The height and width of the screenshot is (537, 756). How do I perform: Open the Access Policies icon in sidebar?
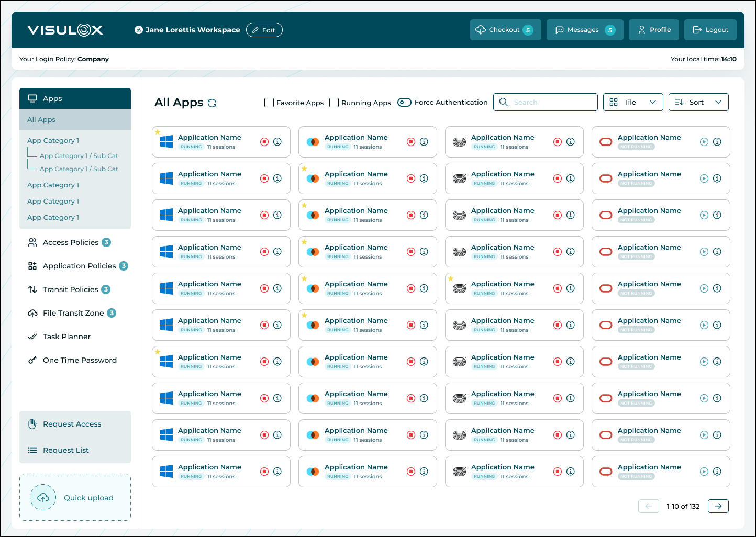pyautogui.click(x=32, y=242)
